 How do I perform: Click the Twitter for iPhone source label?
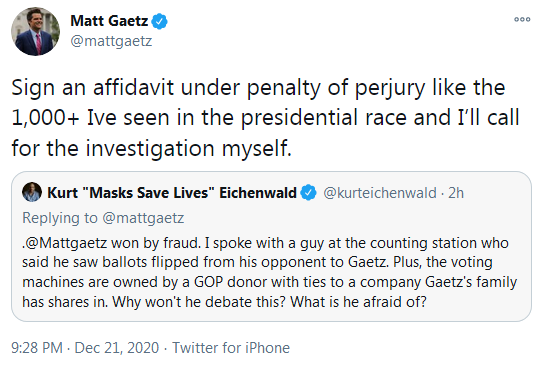(x=231, y=348)
